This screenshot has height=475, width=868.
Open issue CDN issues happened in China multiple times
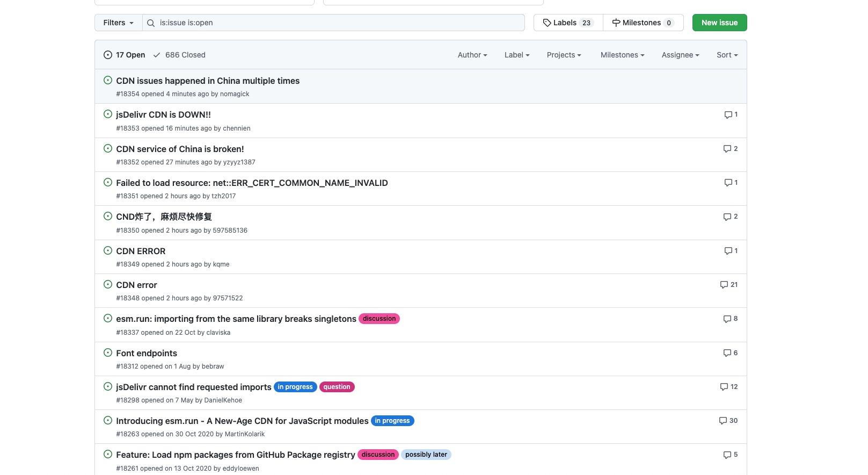coord(208,81)
